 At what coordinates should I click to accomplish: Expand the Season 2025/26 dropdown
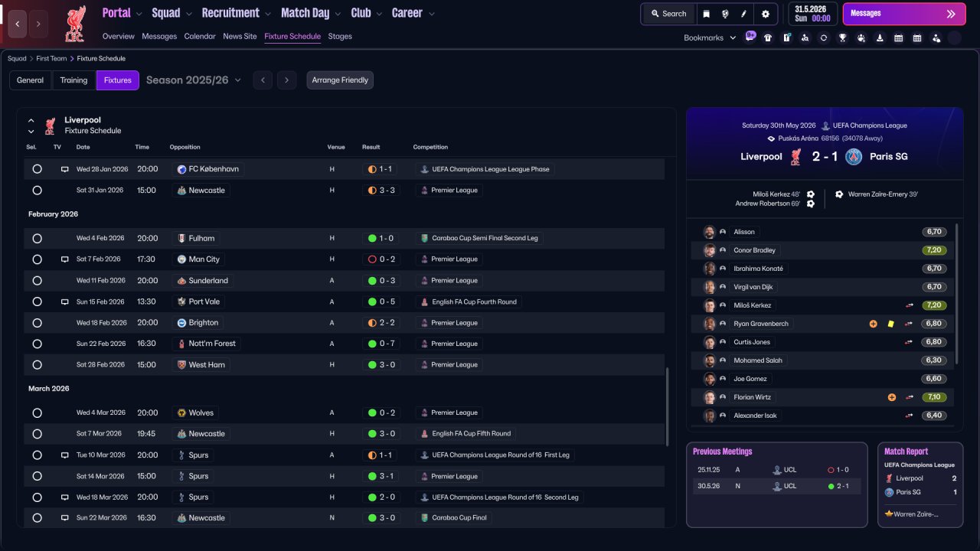point(194,80)
